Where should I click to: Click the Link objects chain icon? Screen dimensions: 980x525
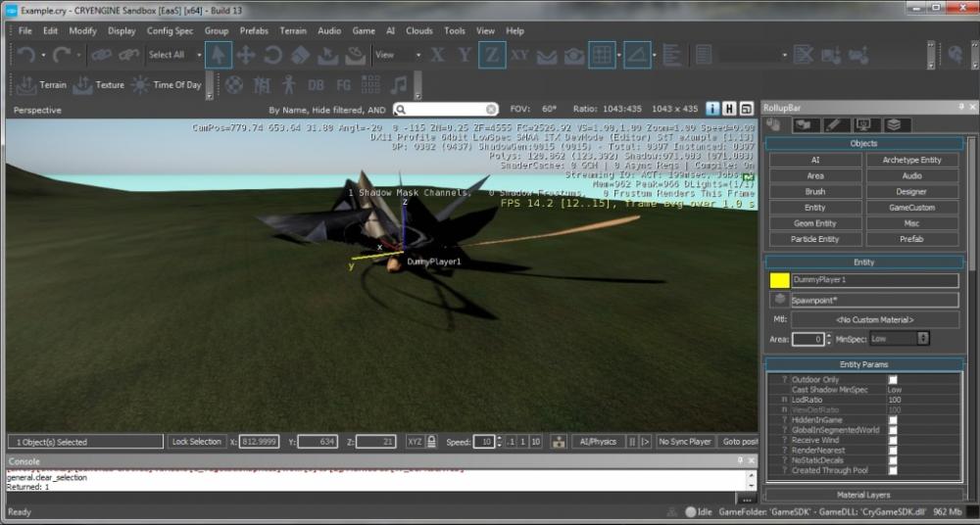point(101,55)
